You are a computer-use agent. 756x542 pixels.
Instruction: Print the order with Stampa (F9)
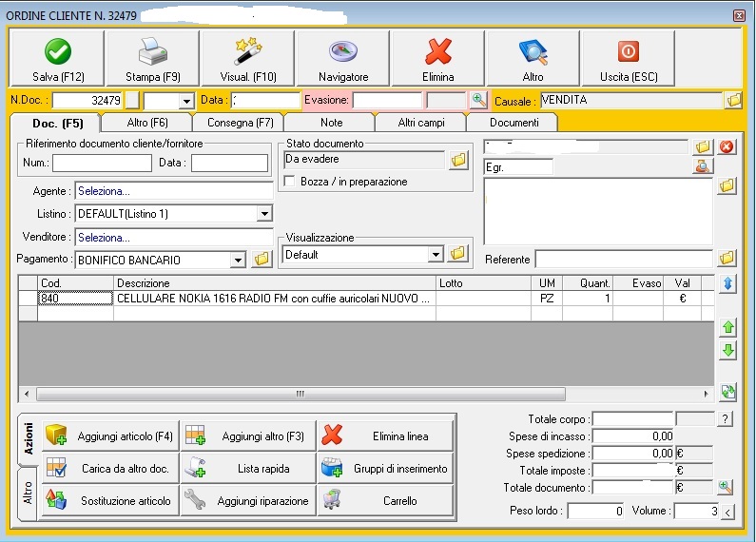(x=152, y=58)
